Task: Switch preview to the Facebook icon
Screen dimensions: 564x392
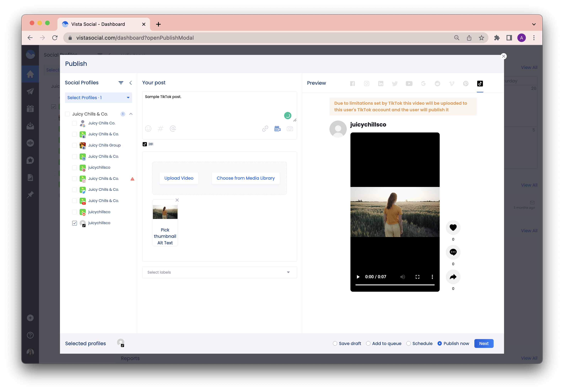Action: point(352,83)
